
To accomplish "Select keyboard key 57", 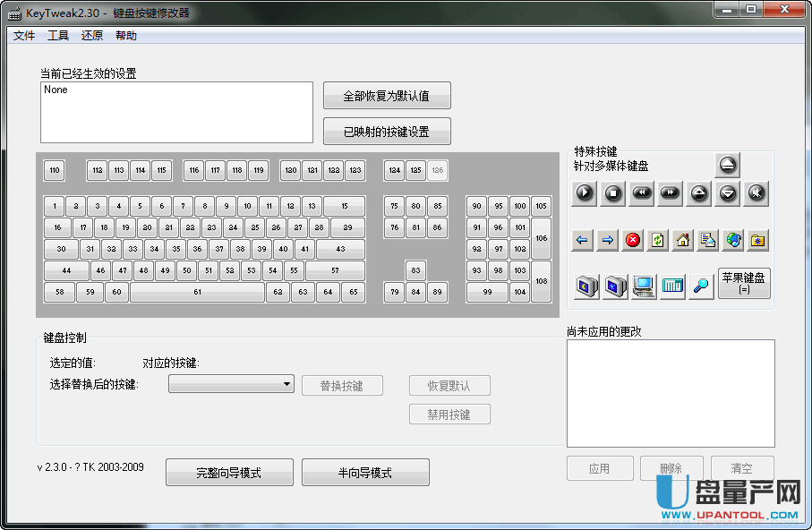I will click(x=335, y=270).
